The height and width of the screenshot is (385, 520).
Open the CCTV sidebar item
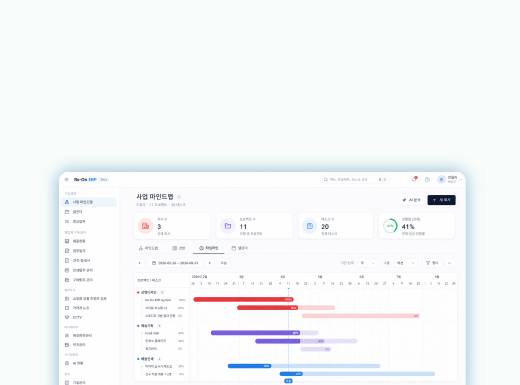point(89,317)
